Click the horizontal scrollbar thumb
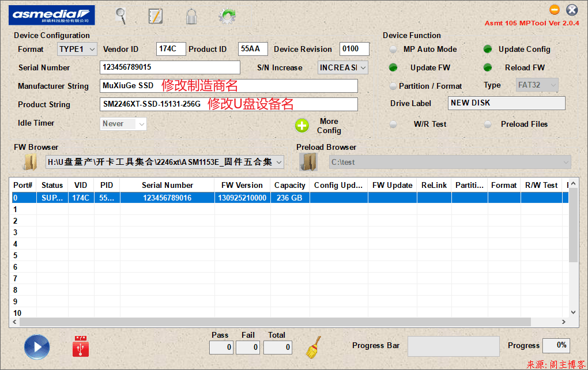This screenshot has height=370, width=588. (x=275, y=322)
